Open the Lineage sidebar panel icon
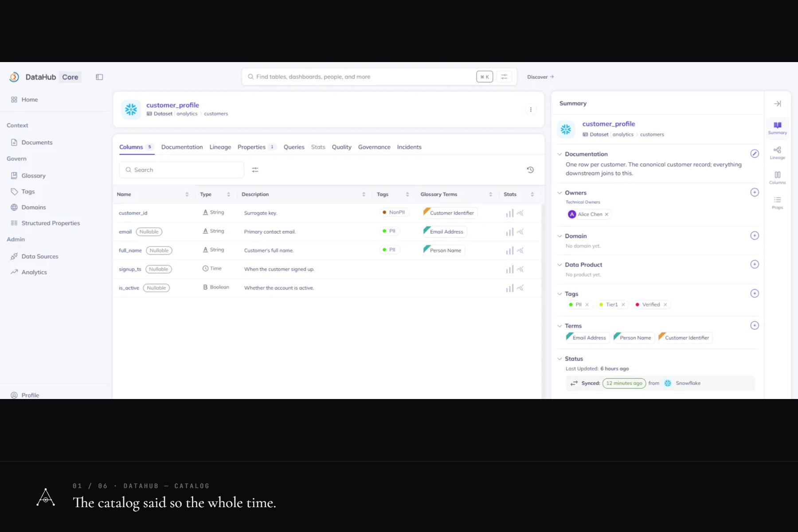Screen dimensions: 798x532 (778, 153)
